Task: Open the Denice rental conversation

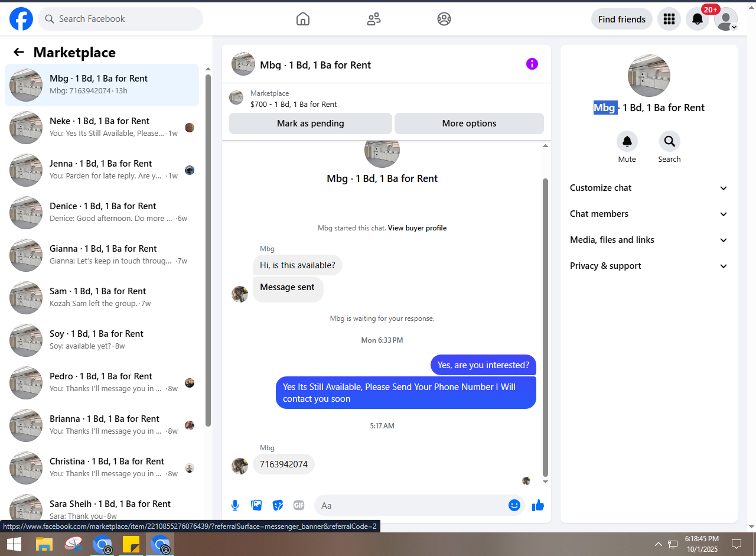Action: (102, 213)
